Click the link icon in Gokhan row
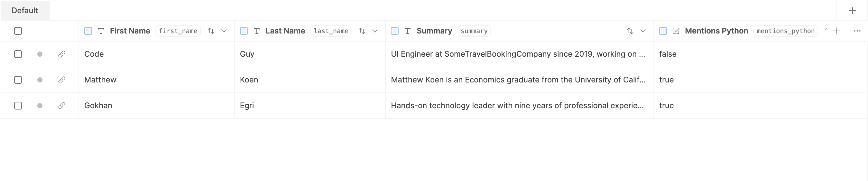The width and height of the screenshot is (868, 181). pos(62,106)
